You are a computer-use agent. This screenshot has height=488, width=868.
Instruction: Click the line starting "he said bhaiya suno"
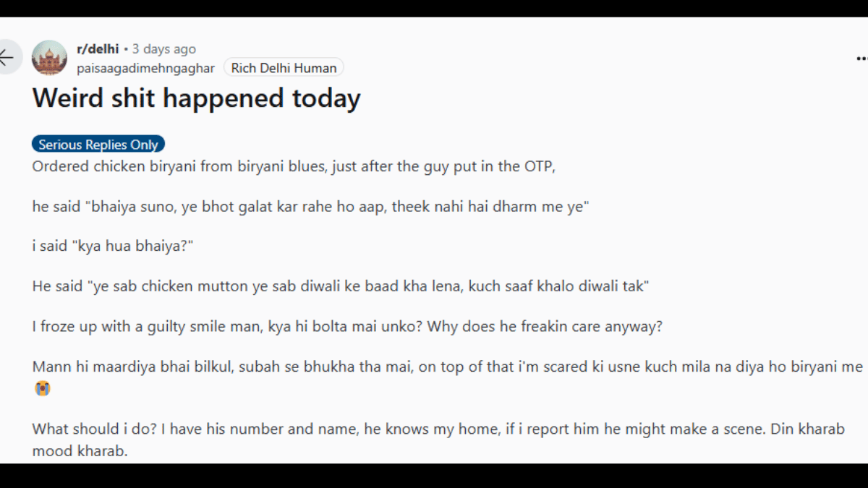pos(311,206)
